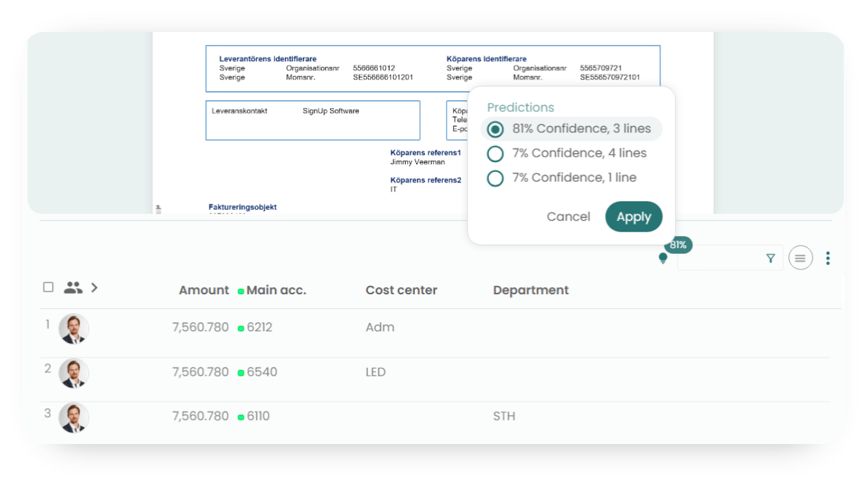Click amount 7,560.780 in row 1
Viewport: 868px width, 487px height.
click(201, 327)
